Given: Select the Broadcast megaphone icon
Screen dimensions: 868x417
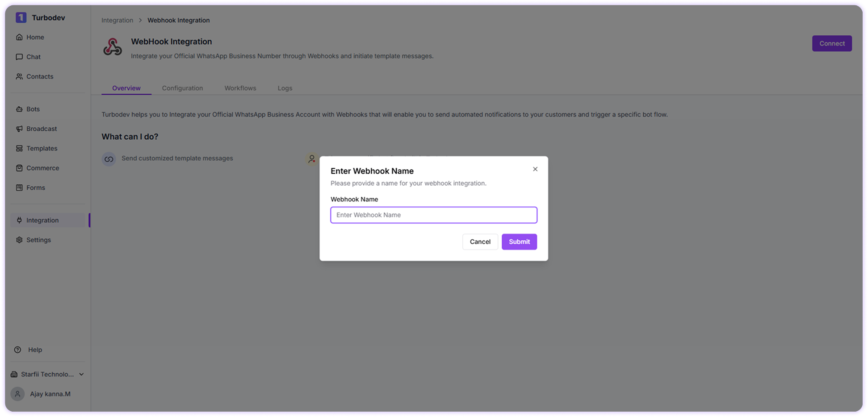Looking at the screenshot, I should tap(19, 129).
